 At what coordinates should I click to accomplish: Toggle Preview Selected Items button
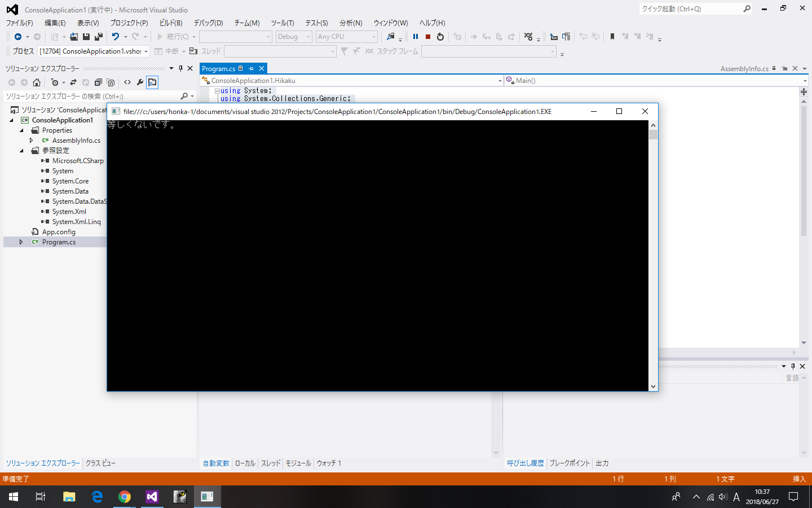[x=152, y=82]
